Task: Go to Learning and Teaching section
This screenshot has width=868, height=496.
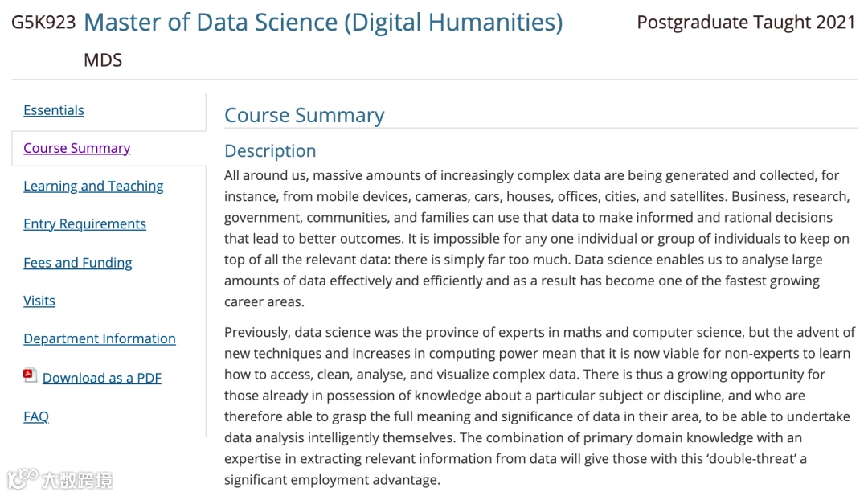Action: pos(93,186)
